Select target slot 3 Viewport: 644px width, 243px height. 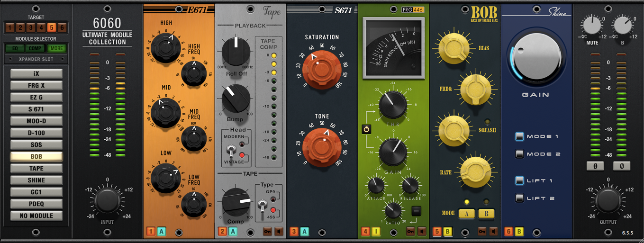coord(31,27)
